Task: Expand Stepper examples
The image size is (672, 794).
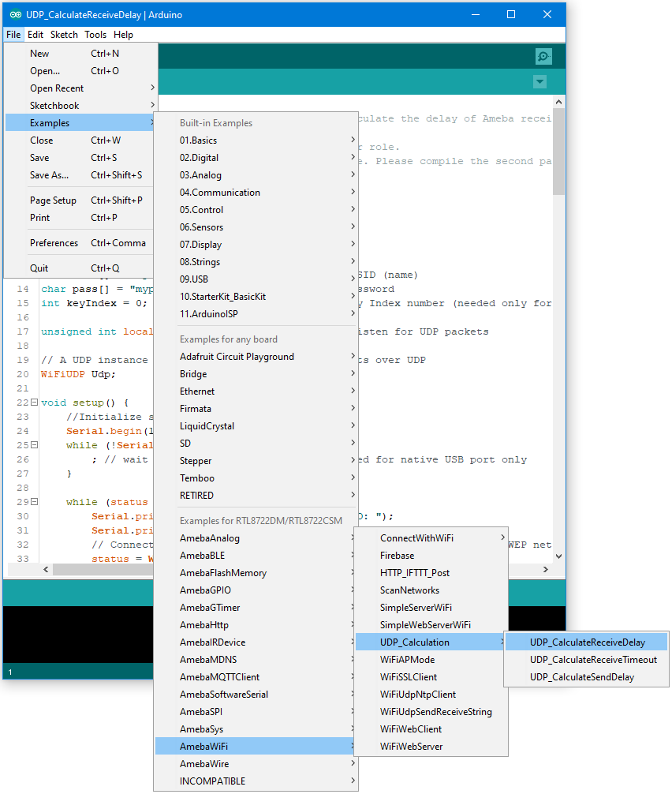Action: click(256, 461)
